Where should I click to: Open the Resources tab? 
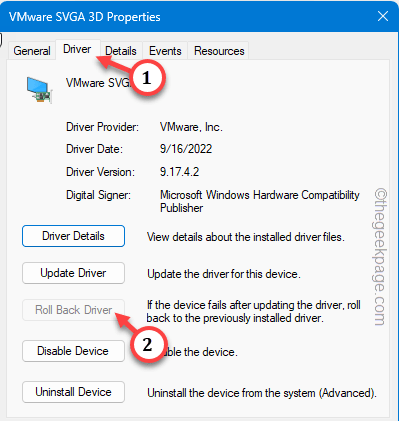[219, 51]
